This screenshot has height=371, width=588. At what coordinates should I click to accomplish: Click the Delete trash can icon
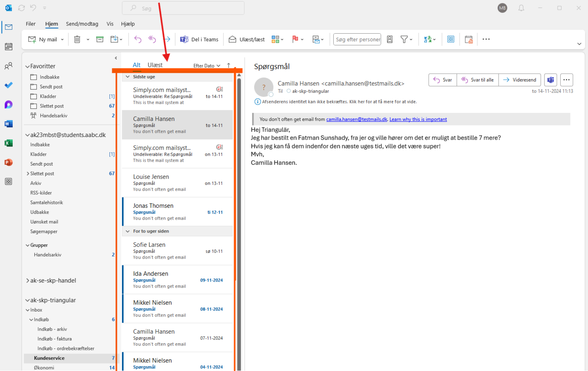[77, 39]
